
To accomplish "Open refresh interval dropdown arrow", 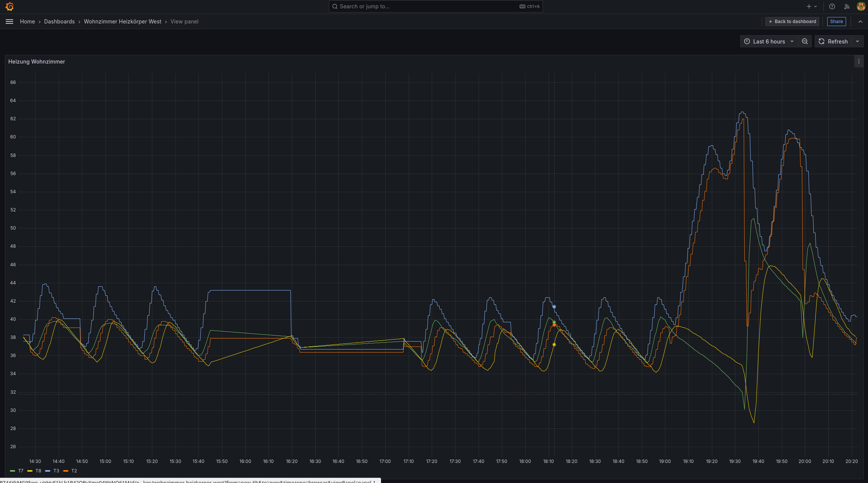I will click(x=857, y=42).
